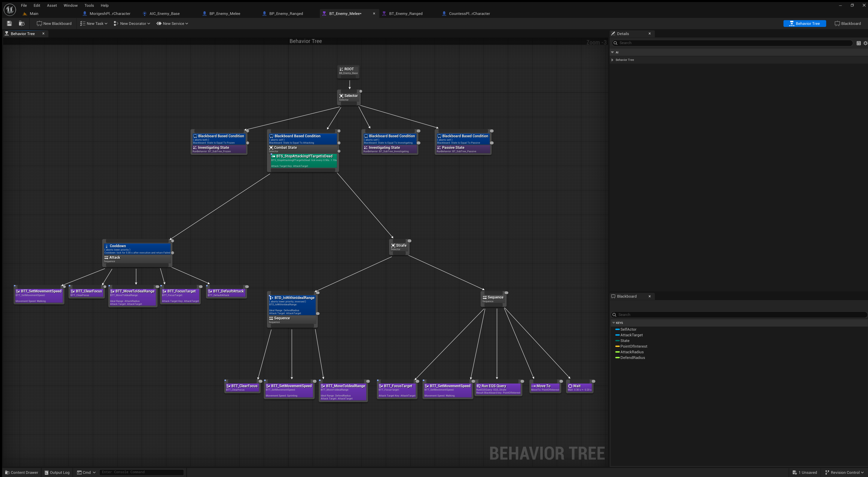Select the Wait task node
868x477 pixels.
579,387
